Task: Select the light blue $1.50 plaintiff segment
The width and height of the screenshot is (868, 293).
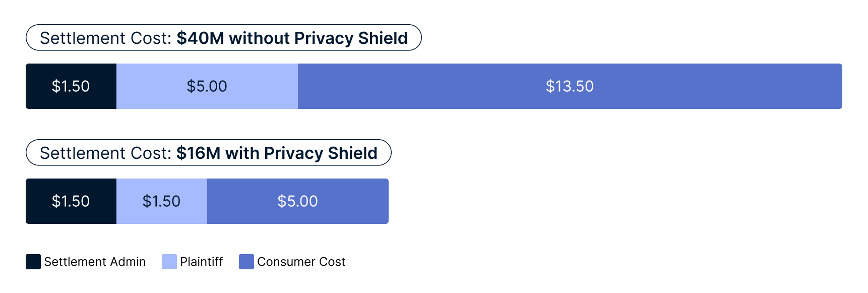Action: 162,201
